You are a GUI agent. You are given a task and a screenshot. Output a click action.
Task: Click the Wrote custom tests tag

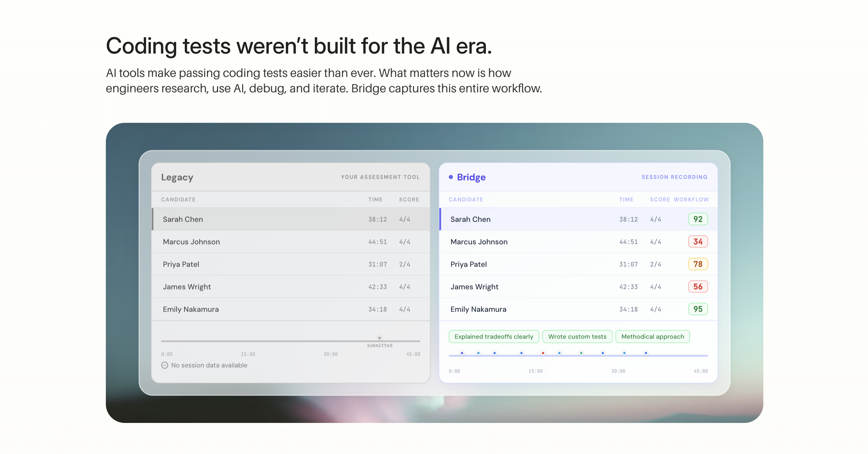tap(577, 337)
